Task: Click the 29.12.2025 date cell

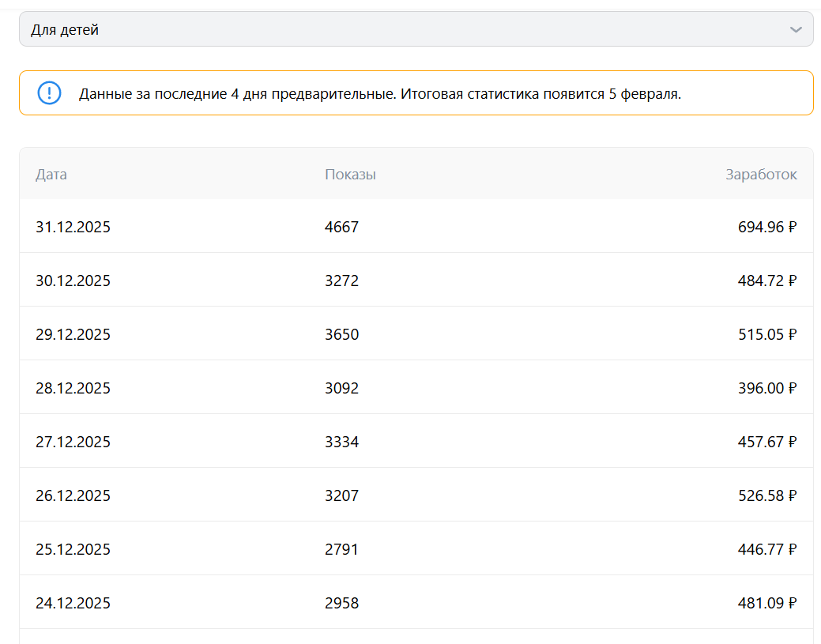Action: tap(73, 335)
